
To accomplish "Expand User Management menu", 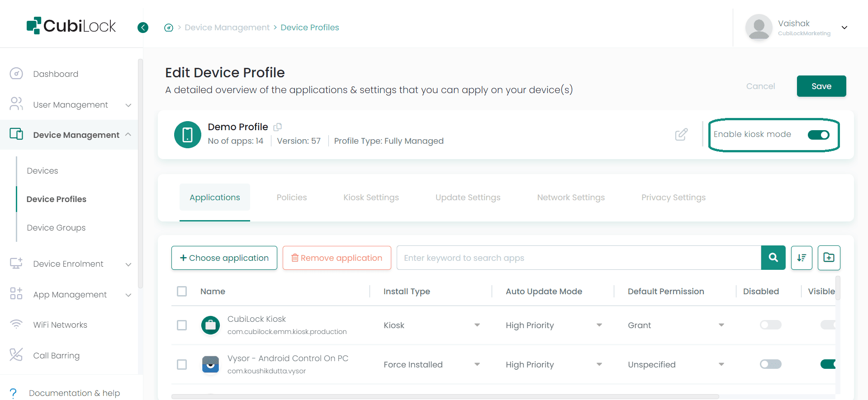I will [x=128, y=105].
